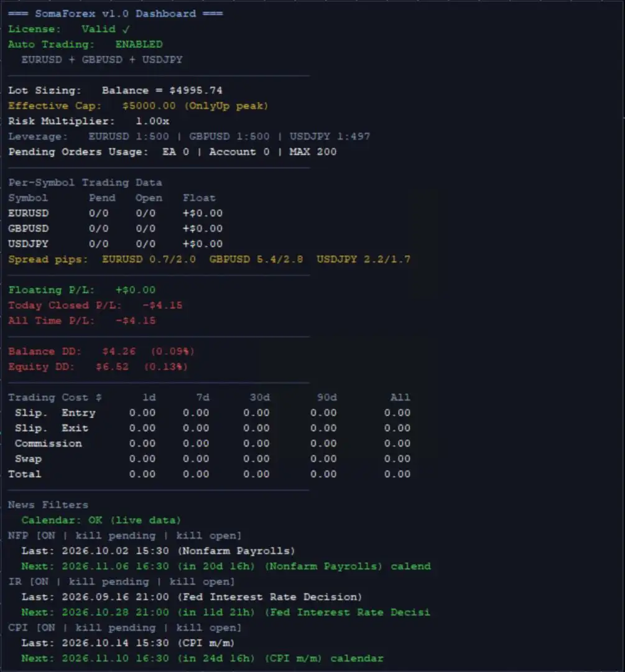Select the Pend column header
This screenshot has width=625, height=672.
tap(102, 198)
